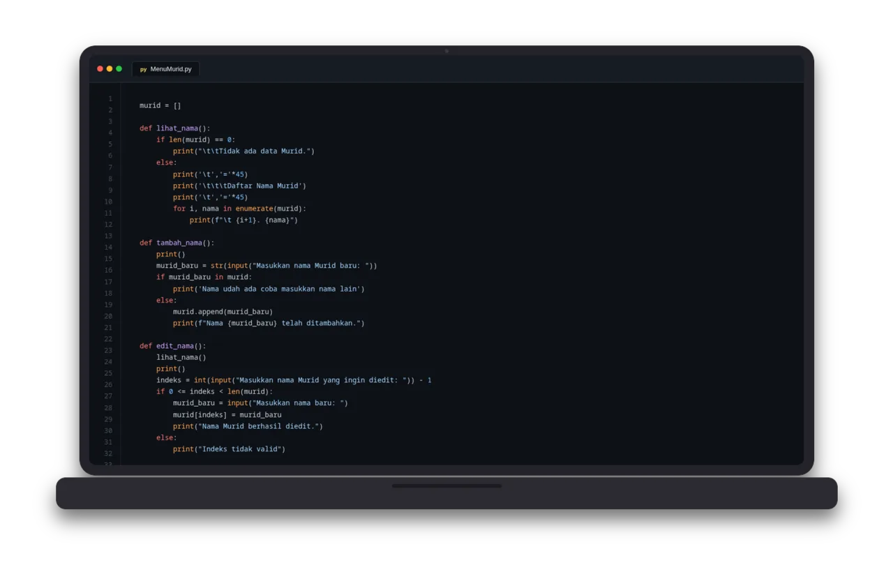Image resolution: width=893 pixels, height=588 pixels.
Task: Click the edit_nama function definition
Action: 172,346
